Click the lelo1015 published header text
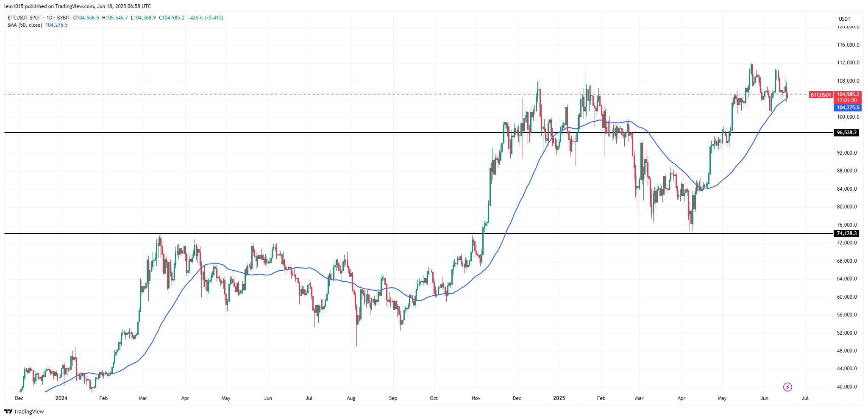The width and height of the screenshot is (868, 419). pyautogui.click(x=77, y=6)
